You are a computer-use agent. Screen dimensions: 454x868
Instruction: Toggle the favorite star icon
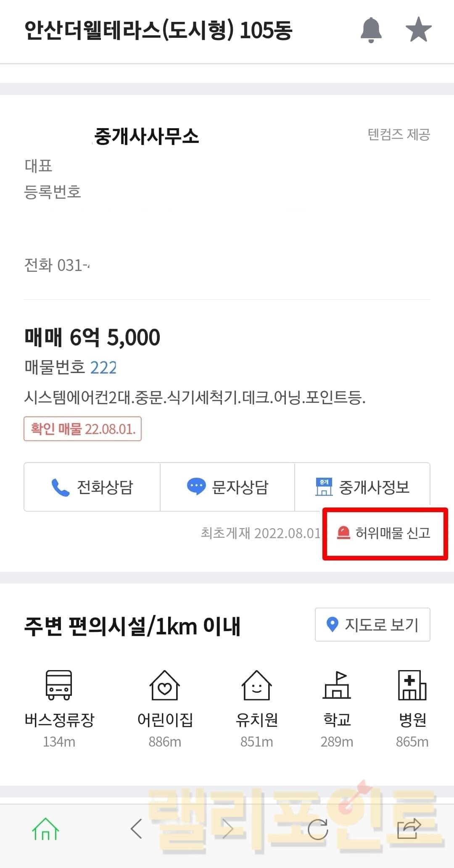point(418,30)
